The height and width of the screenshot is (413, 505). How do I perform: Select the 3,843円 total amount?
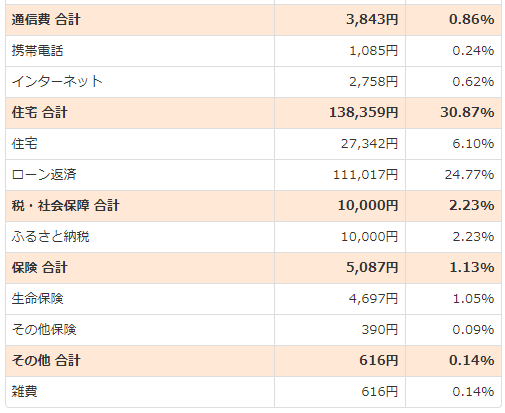[x=372, y=19]
